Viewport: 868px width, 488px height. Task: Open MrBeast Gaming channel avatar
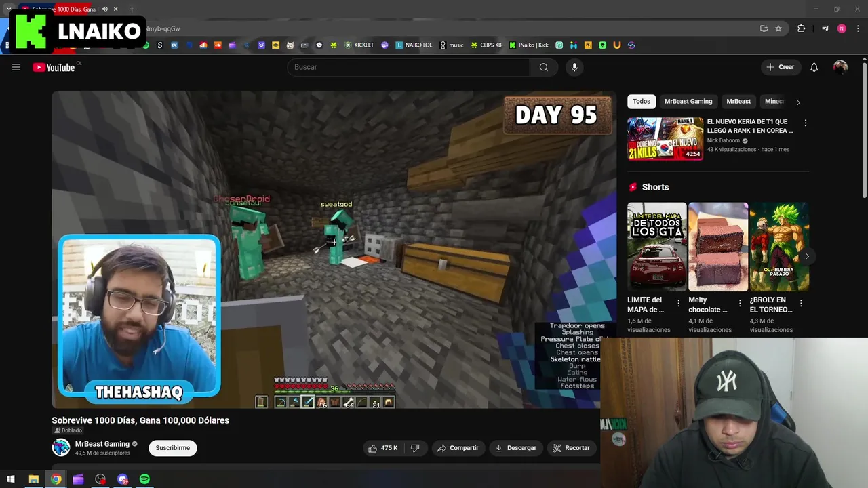[61, 447]
